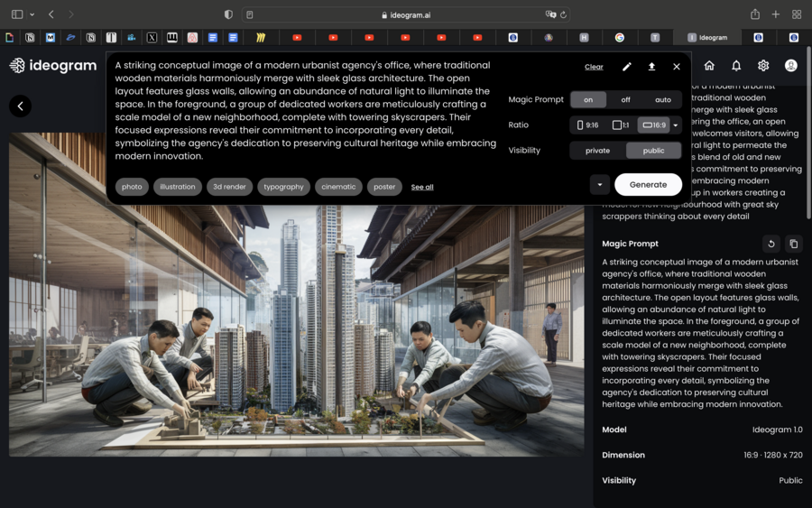Image resolution: width=812 pixels, height=508 pixels.
Task: Go back using the round arrow button
Action: coord(20,106)
